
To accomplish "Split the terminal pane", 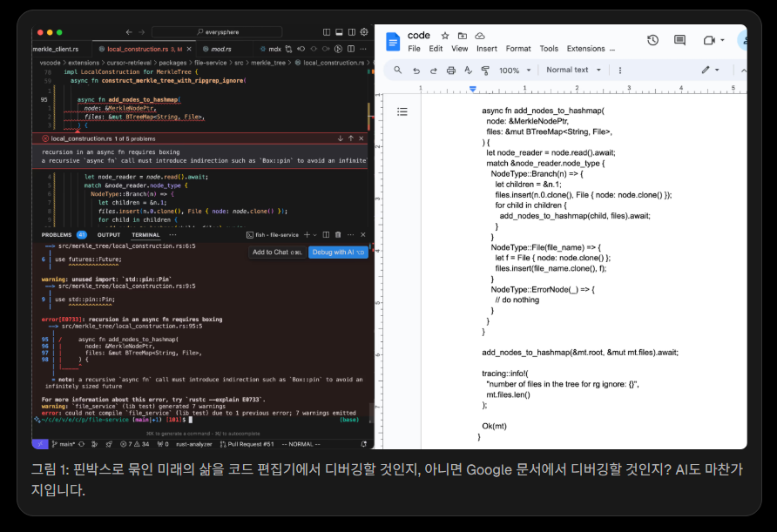I will (326, 235).
